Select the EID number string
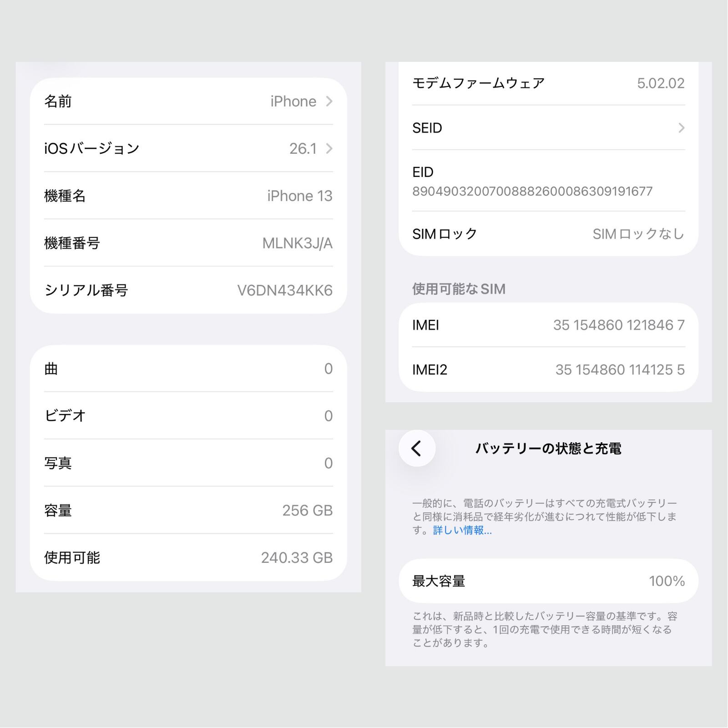Viewport: 728px width, 728px height. (532, 191)
